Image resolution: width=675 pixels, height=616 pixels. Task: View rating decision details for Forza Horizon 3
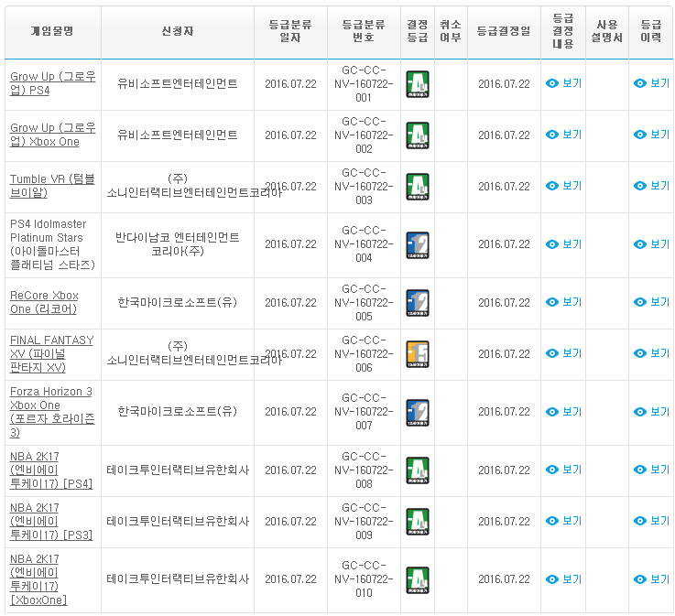(563, 412)
